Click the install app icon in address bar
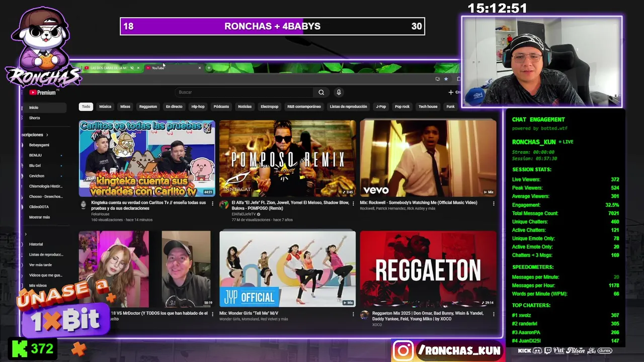 (437, 79)
